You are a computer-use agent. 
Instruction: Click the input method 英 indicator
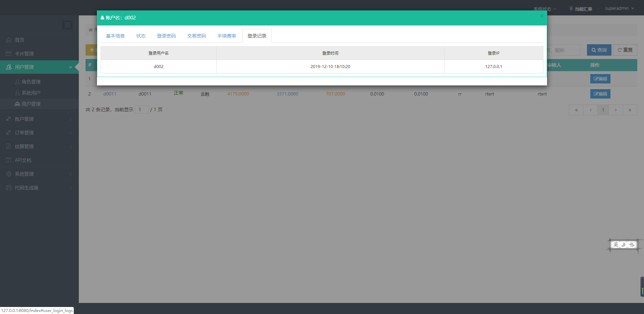click(x=616, y=245)
